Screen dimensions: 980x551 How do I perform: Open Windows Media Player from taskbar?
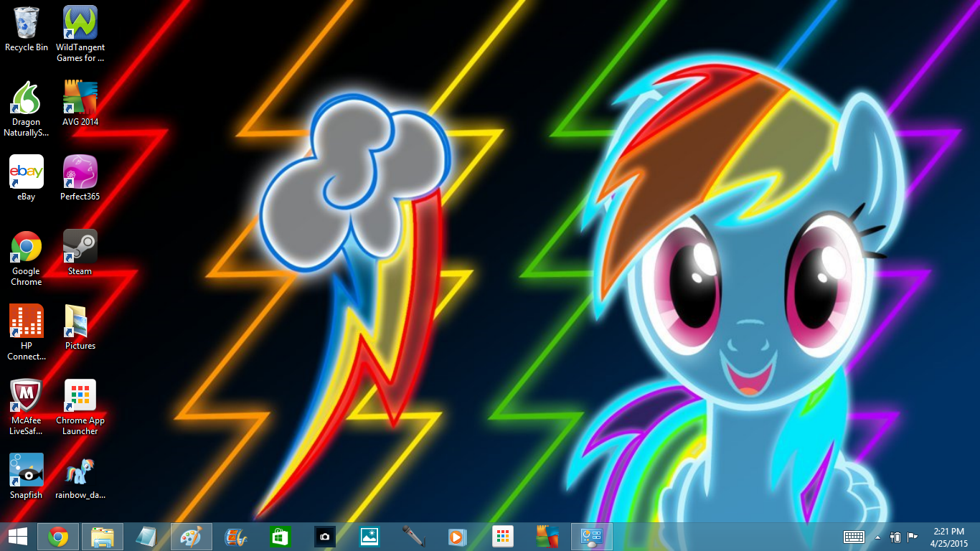point(458,537)
